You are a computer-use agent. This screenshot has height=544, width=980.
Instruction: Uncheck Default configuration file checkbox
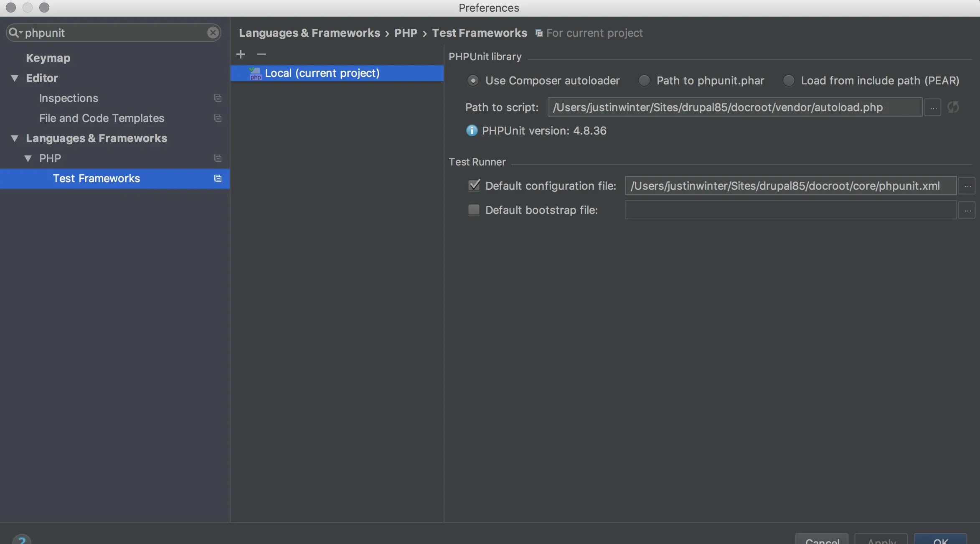point(474,186)
